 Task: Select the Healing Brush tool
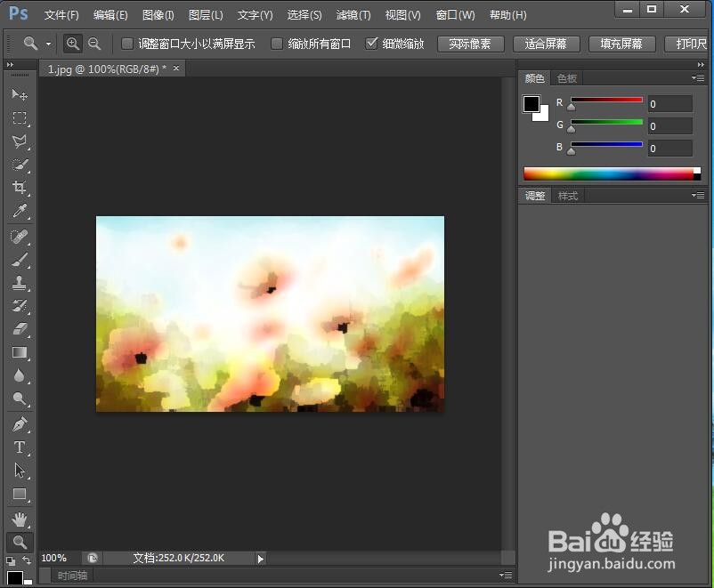[x=19, y=237]
